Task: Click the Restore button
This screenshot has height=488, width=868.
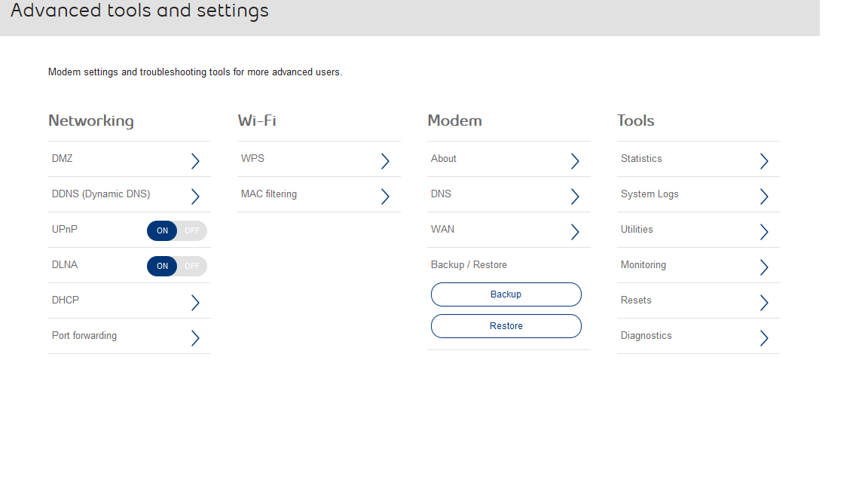Action: click(506, 326)
